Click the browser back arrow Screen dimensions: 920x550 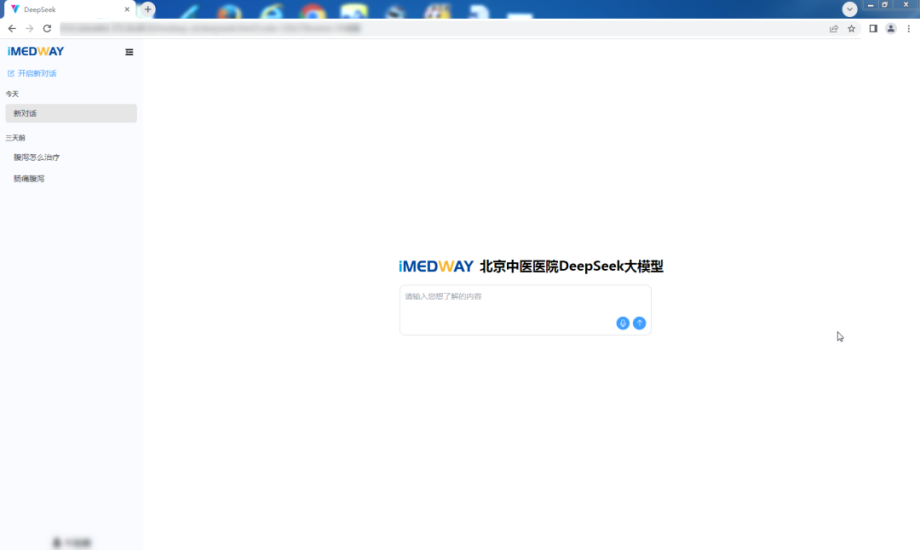pos(12,29)
